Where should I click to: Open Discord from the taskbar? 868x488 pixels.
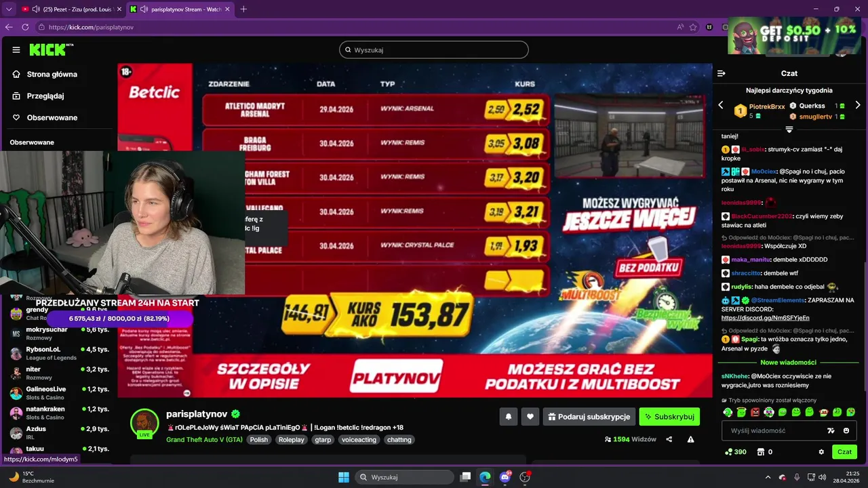505,477
